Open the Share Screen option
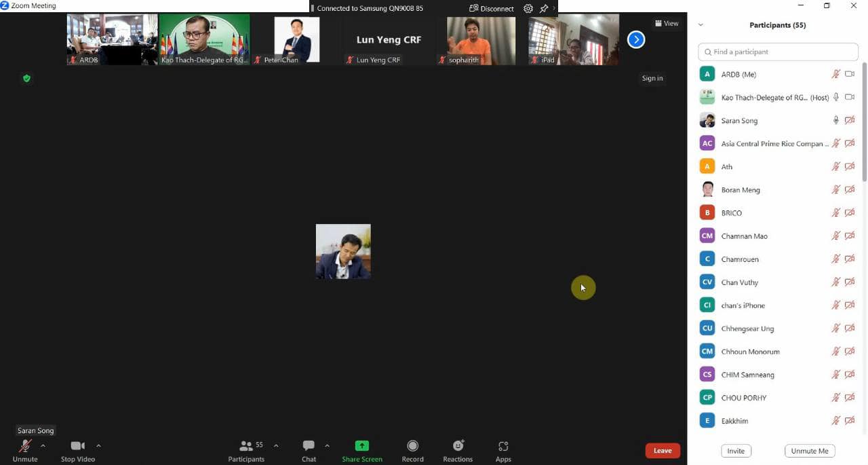 click(x=362, y=450)
